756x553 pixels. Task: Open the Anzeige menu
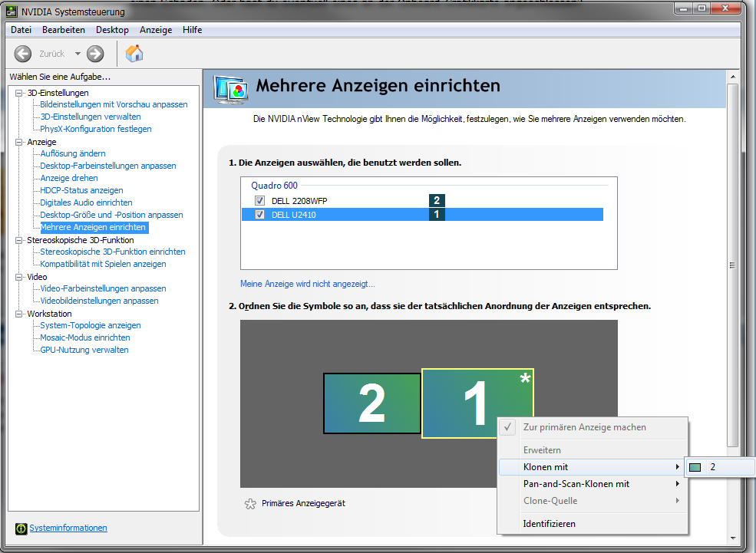156,30
